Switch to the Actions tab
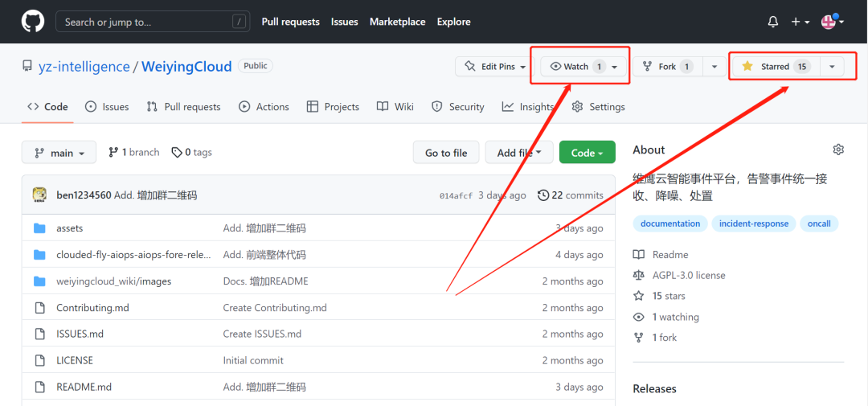Viewport: 868px width, 406px height. 264,107
